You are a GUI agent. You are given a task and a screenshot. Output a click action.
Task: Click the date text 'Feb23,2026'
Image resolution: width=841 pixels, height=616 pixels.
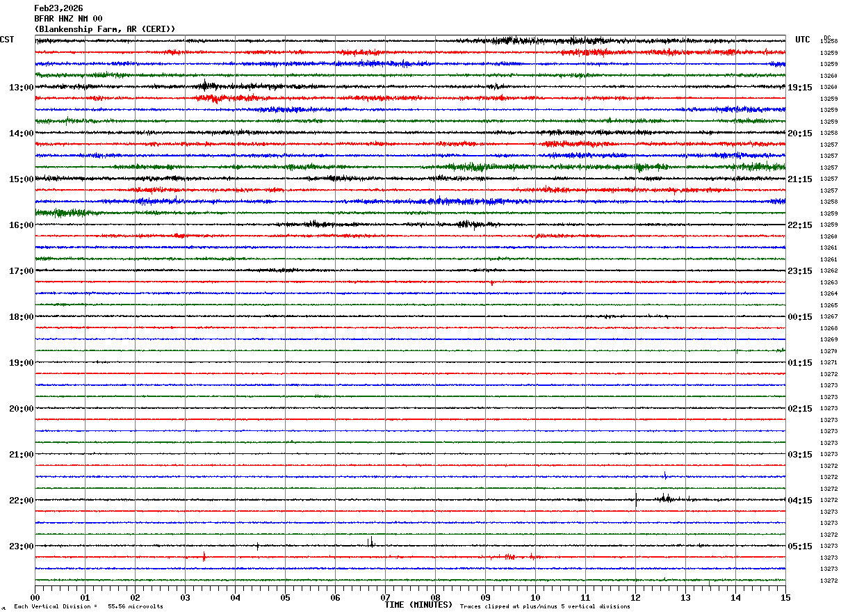[58, 8]
